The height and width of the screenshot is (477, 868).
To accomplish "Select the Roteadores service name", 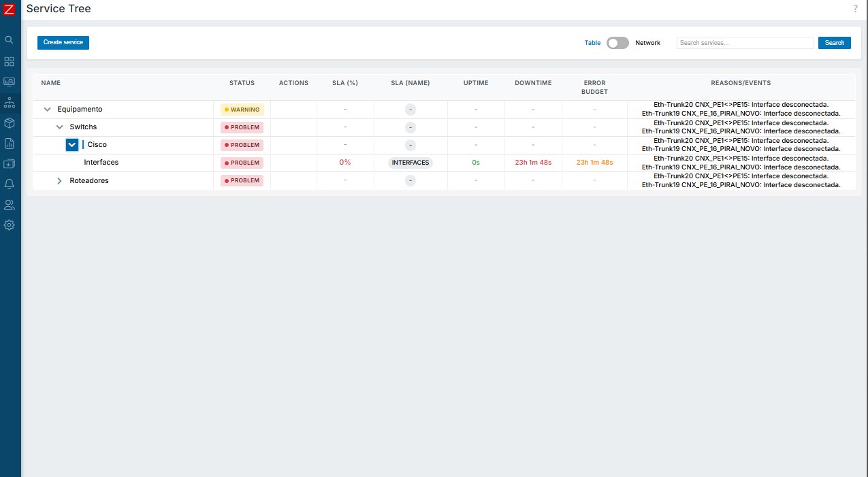I will [x=89, y=181].
